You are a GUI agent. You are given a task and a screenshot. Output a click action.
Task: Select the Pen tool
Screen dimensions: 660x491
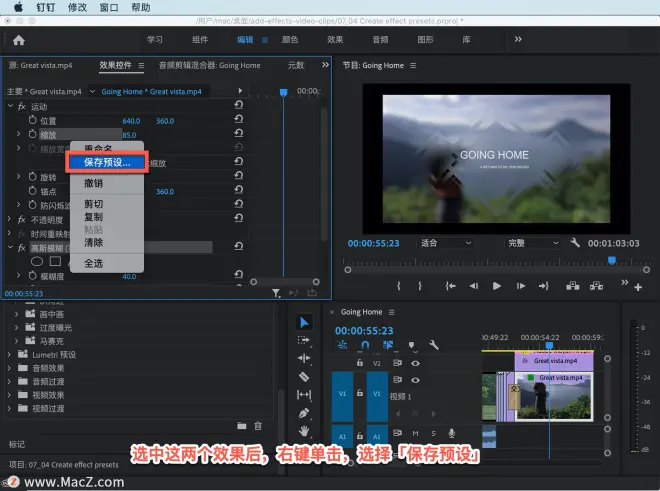304,413
